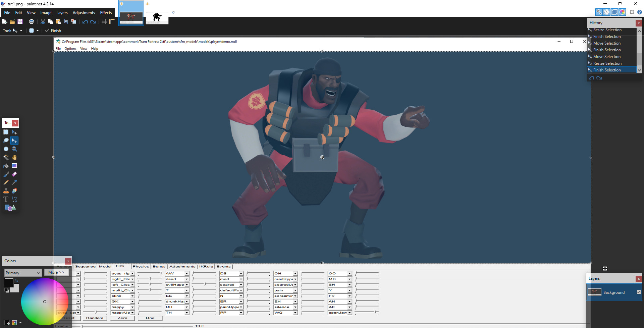
Task: Select the Ellipse Select tool
Action: pos(6,149)
